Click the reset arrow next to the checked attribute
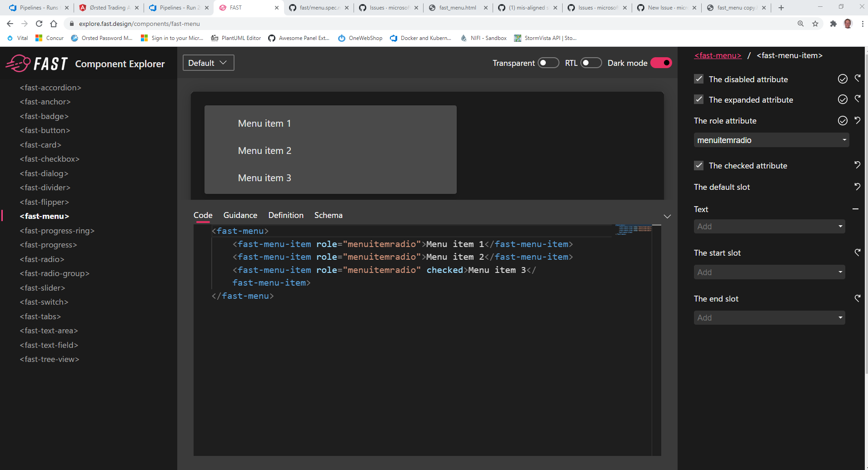 pos(858,165)
